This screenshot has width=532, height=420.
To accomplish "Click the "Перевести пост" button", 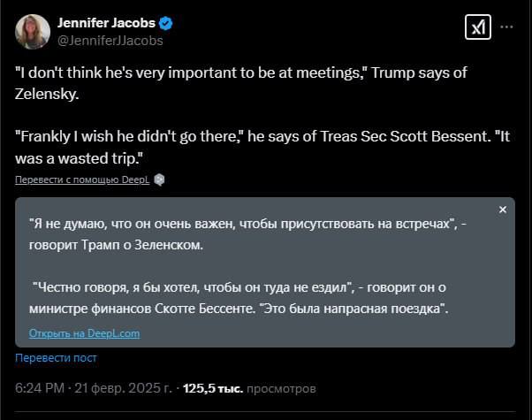I will pos(56,358).
